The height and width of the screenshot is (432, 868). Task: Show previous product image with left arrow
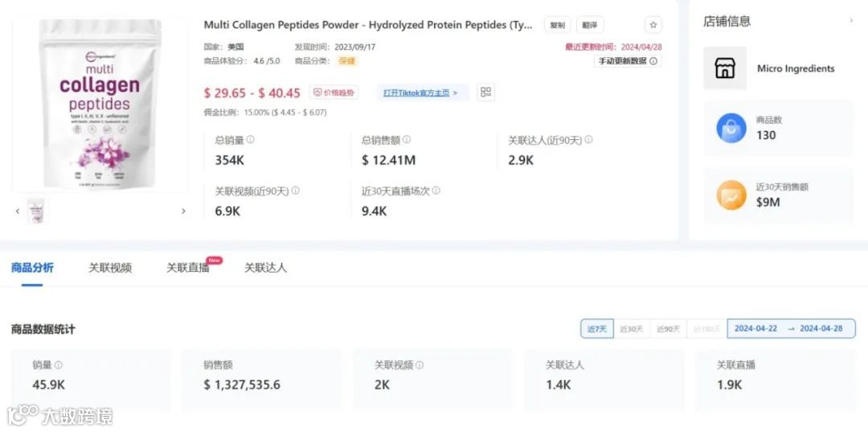18,211
